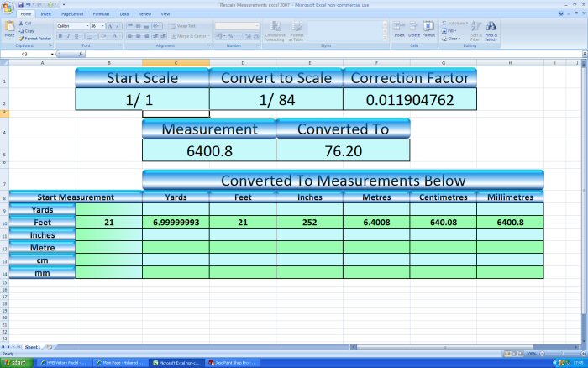
Task: Click Merge & Center
Action: click(189, 36)
